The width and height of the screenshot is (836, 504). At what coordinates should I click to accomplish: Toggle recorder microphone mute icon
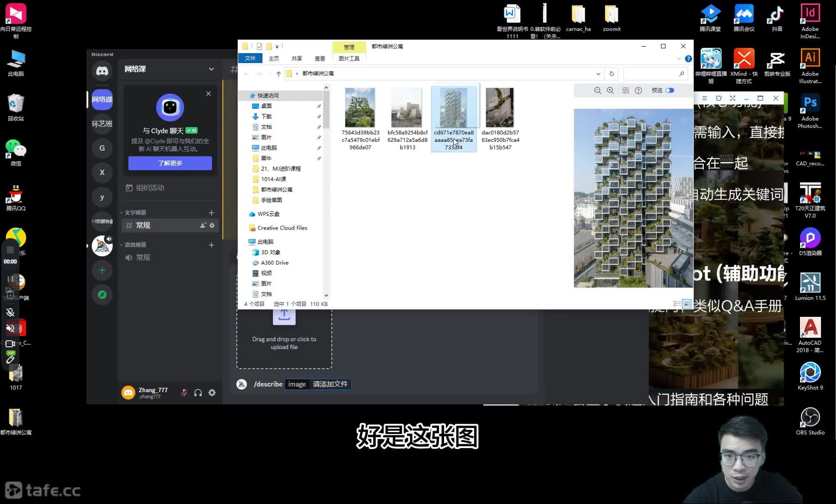10,312
